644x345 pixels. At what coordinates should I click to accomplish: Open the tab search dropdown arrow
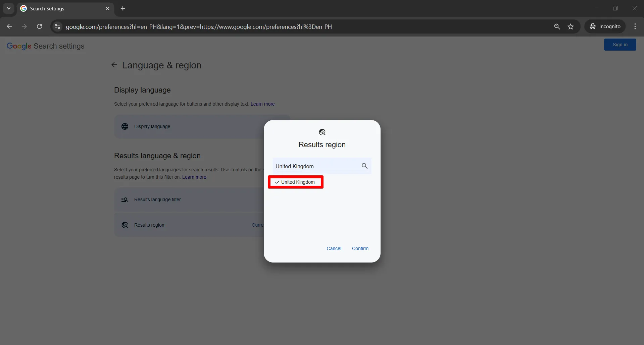coord(9,8)
